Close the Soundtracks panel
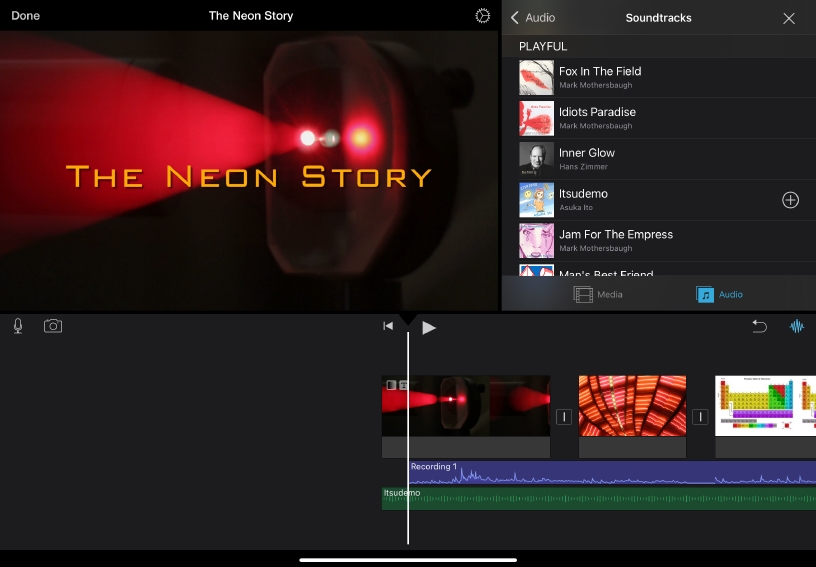Viewport: 816px width, 567px height. coord(789,18)
